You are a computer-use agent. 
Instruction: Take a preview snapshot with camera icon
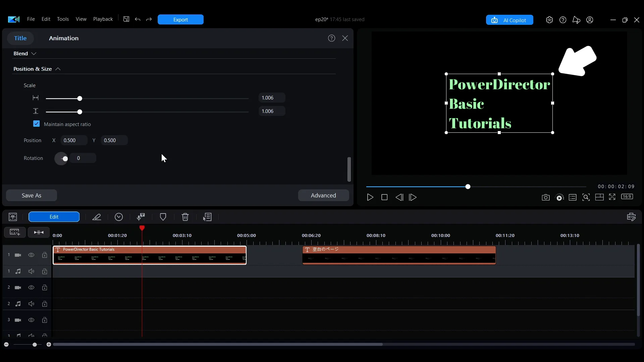pyautogui.click(x=546, y=197)
